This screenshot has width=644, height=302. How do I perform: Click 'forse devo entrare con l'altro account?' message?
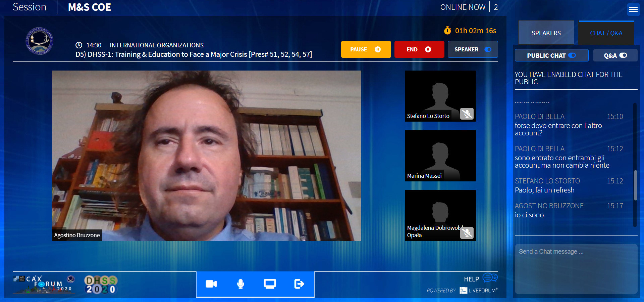click(558, 129)
